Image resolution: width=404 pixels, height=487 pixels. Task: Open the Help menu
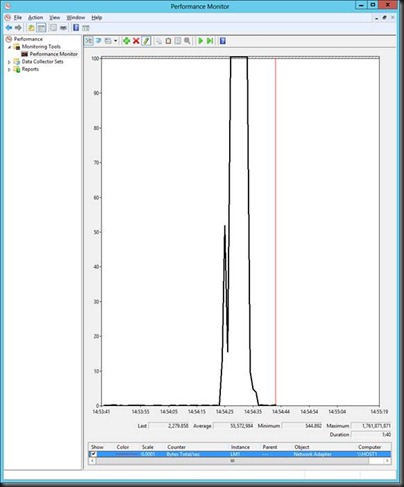97,17
